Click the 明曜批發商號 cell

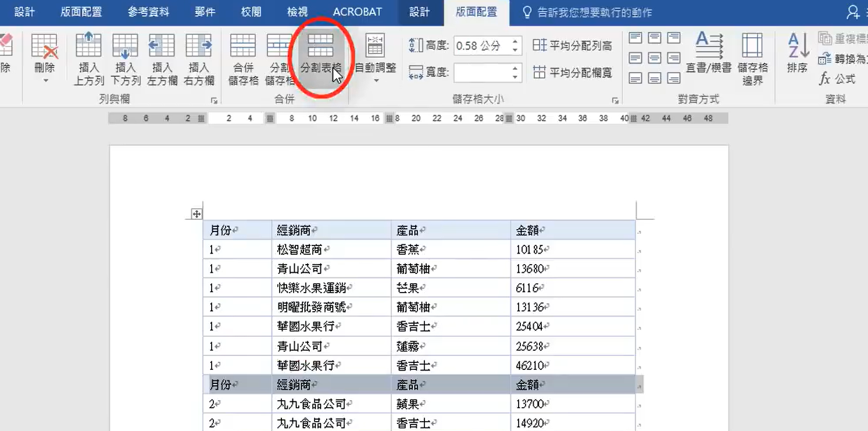331,307
